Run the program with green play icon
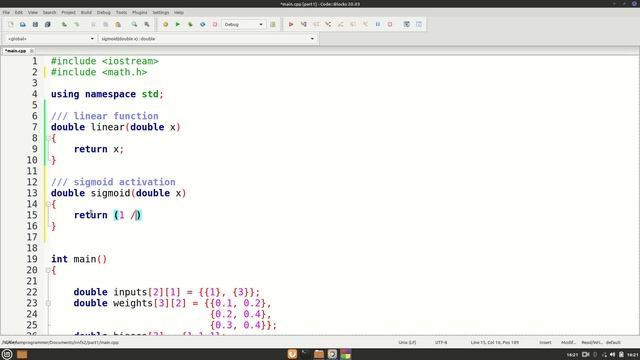 [x=178, y=24]
